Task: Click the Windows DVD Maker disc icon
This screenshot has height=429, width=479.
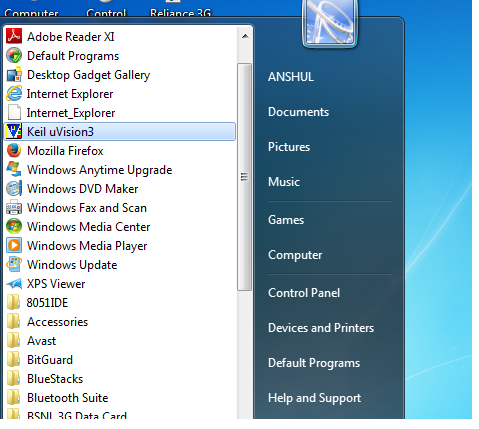Action: tap(14, 188)
